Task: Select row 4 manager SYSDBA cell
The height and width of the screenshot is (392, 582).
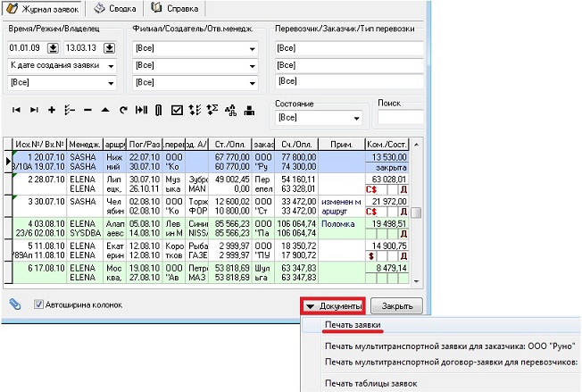Action: 86,233
